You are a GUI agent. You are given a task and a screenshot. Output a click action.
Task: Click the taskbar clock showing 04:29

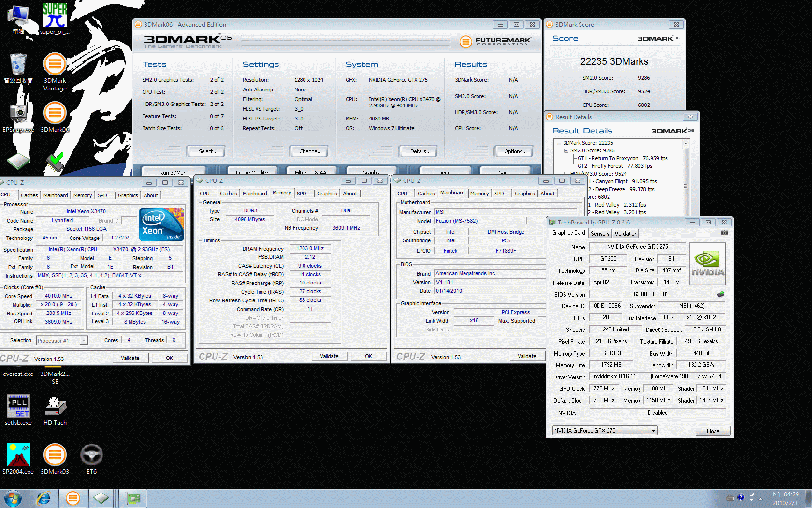pyautogui.click(x=785, y=498)
